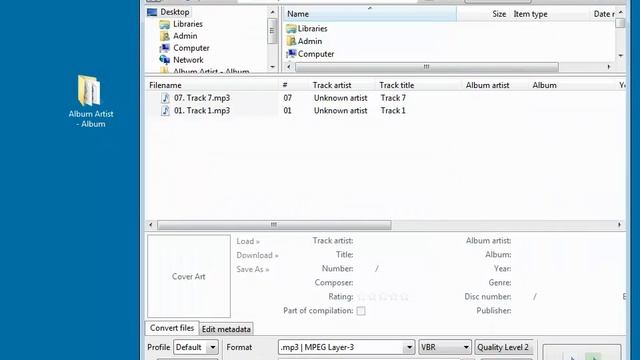Click file browser horizontal scrollbar left arrow
640x360 pixels.
289,67
